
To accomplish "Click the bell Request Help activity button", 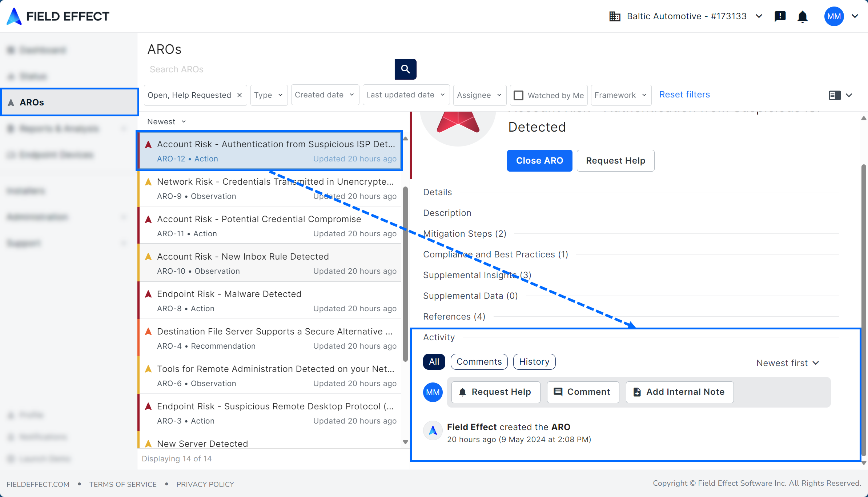I will [495, 392].
